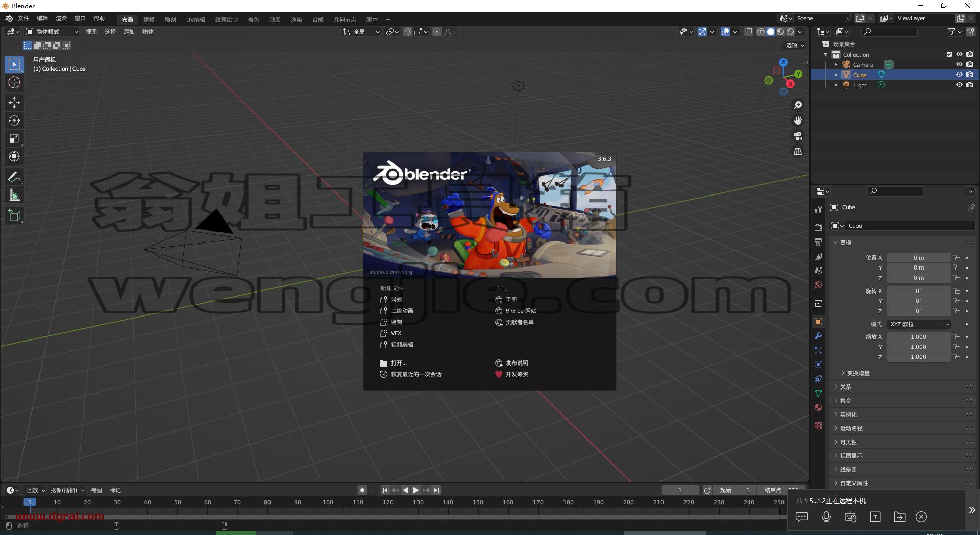Open the Object Data mesh properties tab
This screenshot has height=535, width=980.
pyautogui.click(x=818, y=393)
